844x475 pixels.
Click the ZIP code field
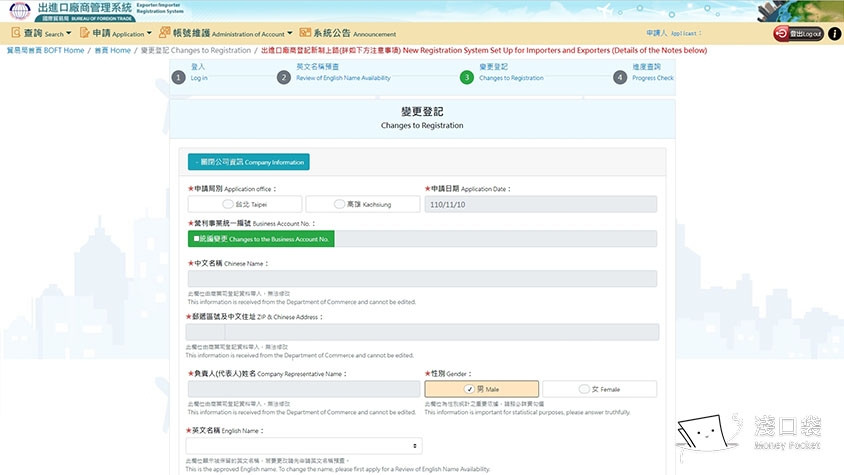(206, 332)
